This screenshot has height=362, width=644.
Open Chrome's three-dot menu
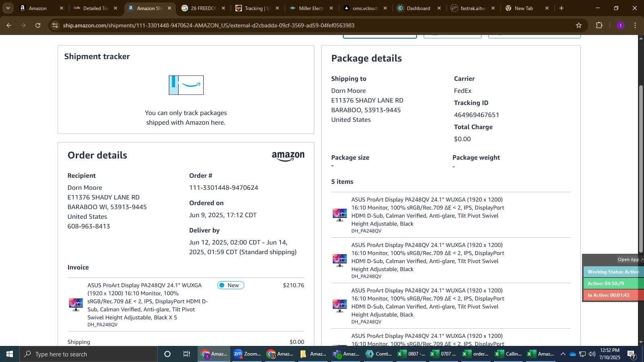tap(635, 25)
